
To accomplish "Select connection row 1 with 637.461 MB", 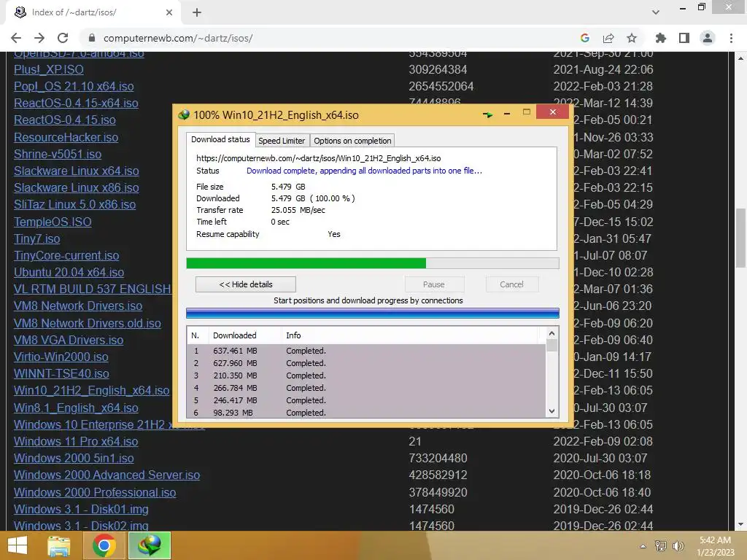I will (x=366, y=351).
